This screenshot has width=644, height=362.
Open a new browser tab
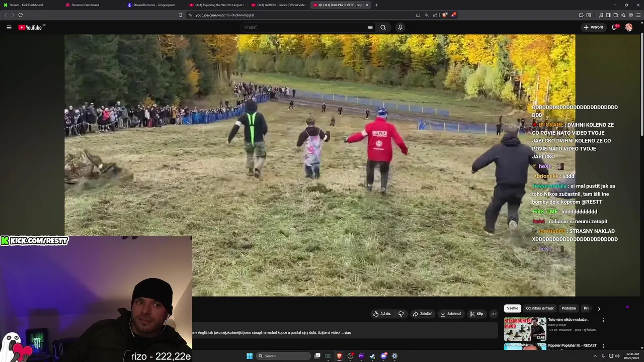(x=376, y=5)
